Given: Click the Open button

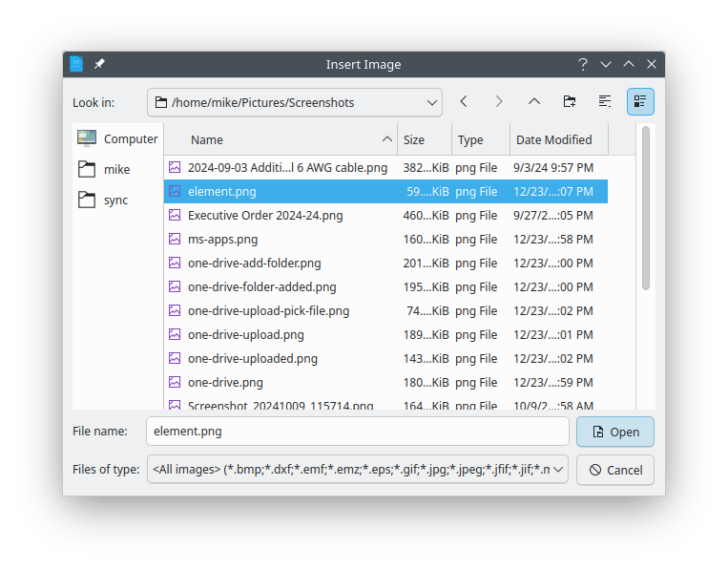Looking at the screenshot, I should [x=615, y=432].
